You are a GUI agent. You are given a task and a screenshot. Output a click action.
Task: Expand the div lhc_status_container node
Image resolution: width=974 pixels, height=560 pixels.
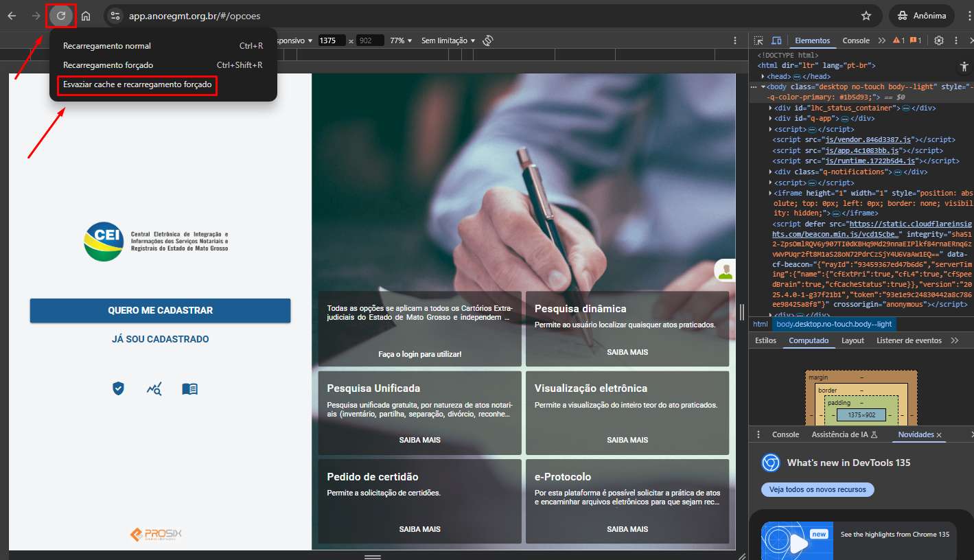point(770,108)
